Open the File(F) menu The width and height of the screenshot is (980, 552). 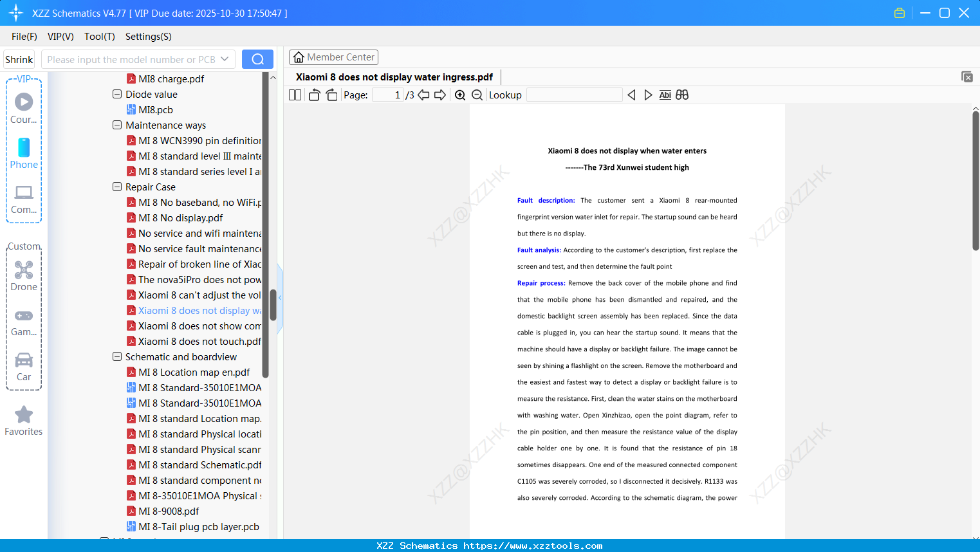24,37
